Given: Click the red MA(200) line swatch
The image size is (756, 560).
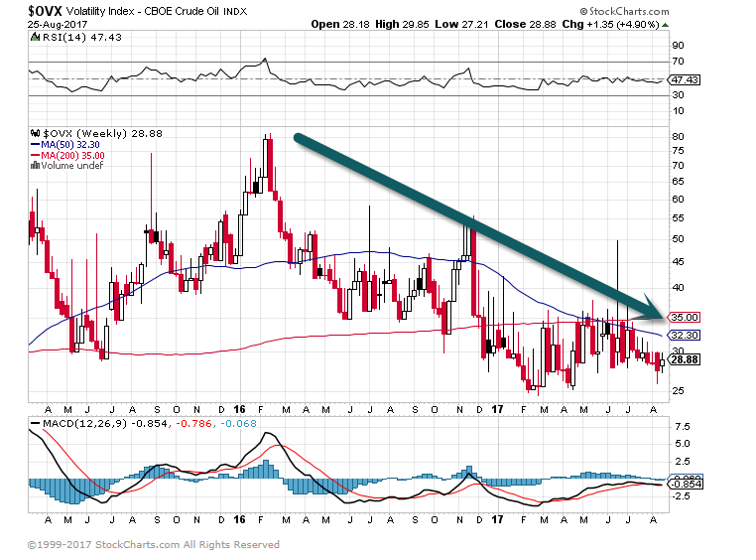Looking at the screenshot, I should click(x=35, y=155).
